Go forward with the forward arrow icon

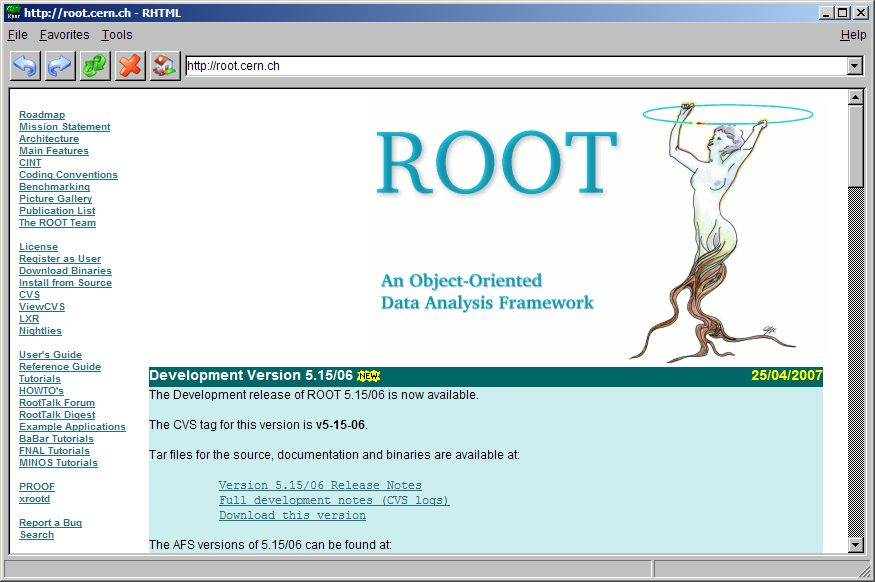click(x=59, y=66)
